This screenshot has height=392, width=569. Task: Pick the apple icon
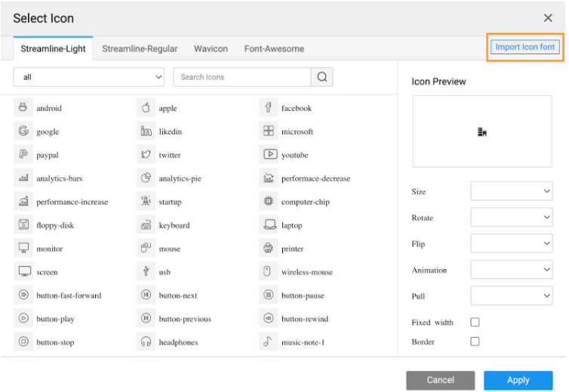coord(146,108)
